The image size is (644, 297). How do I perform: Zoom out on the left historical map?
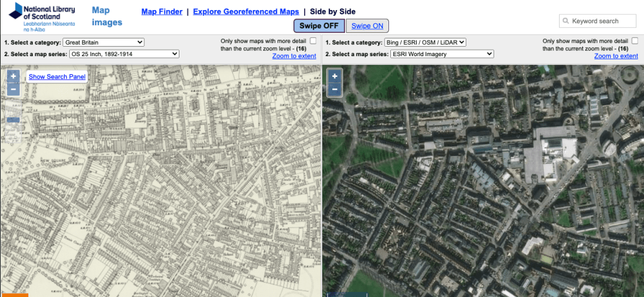(x=13, y=90)
